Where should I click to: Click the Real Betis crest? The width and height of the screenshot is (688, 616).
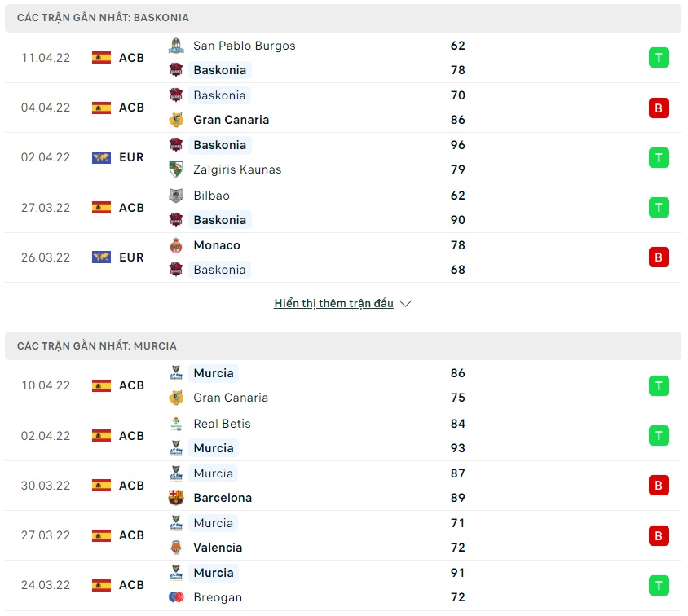pos(176,424)
